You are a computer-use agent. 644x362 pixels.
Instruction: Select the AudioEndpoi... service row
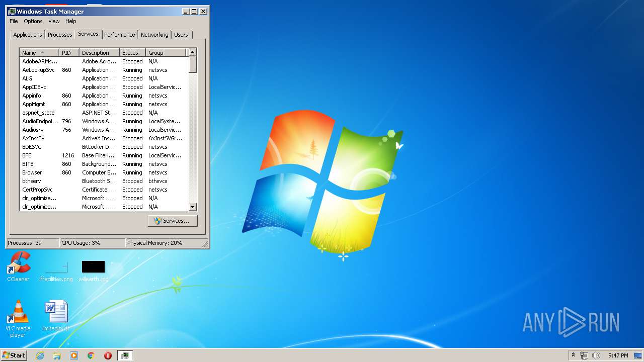(x=104, y=121)
